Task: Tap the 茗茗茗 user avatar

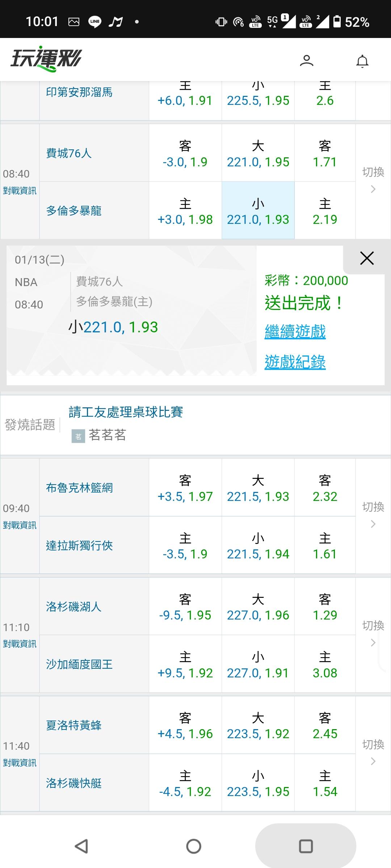Action: pyautogui.click(x=78, y=436)
